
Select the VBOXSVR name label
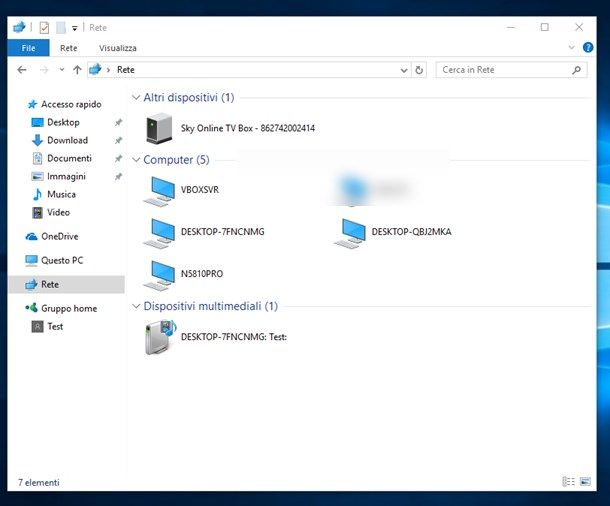pos(200,190)
